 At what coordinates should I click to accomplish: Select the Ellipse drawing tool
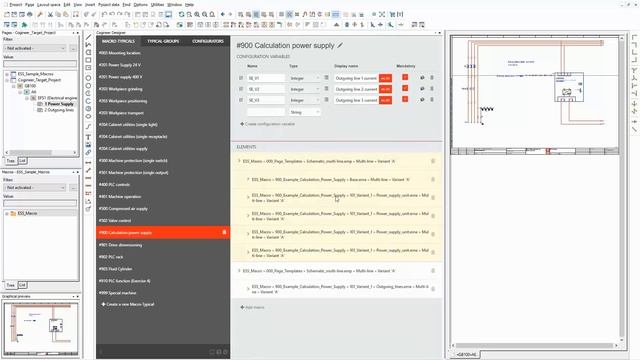(x=88, y=116)
